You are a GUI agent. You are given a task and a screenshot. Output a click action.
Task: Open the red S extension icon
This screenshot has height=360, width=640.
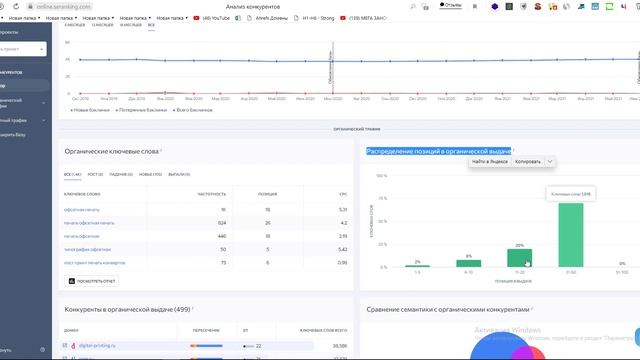click(538, 7)
